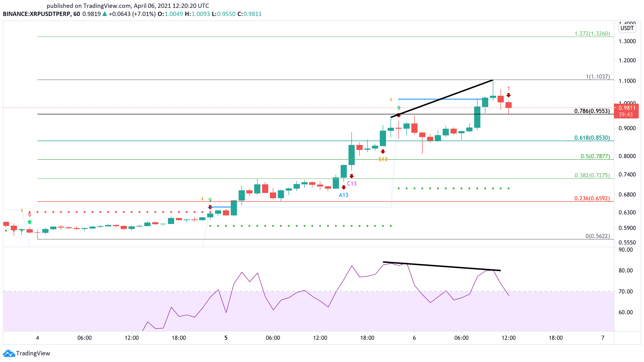Click the USDT currency badge

pos(627,28)
